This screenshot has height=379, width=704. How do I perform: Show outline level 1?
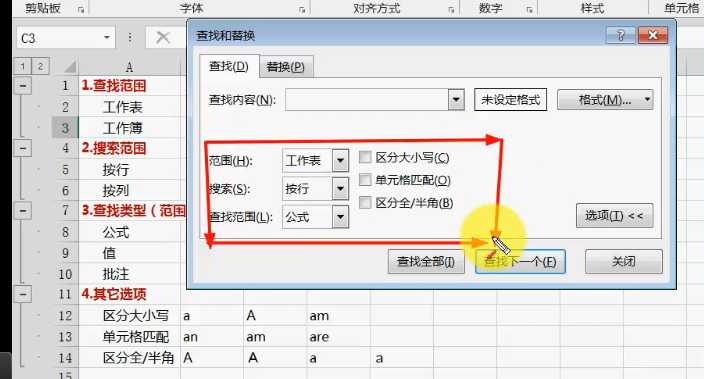(x=22, y=66)
